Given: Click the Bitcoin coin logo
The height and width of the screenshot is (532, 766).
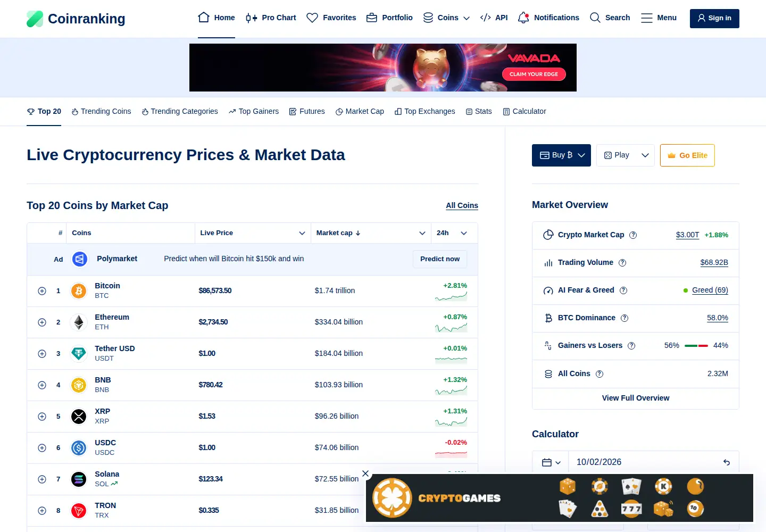Looking at the screenshot, I should click(79, 291).
